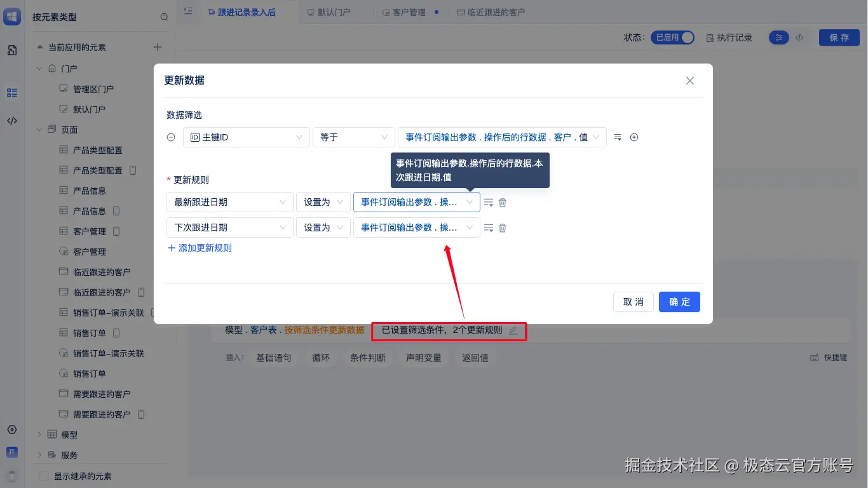Click the search icon beside 按元素类型
The height and width of the screenshot is (488, 868).
165,17
